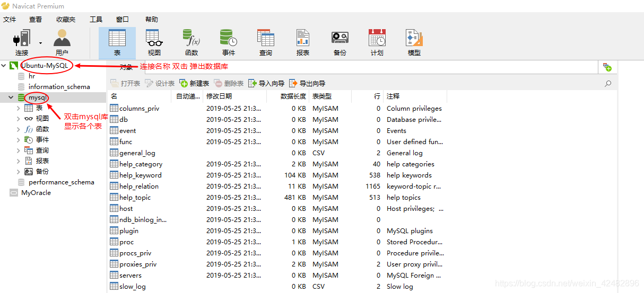Select the Schedule (计划) toolbar icon

click(377, 43)
